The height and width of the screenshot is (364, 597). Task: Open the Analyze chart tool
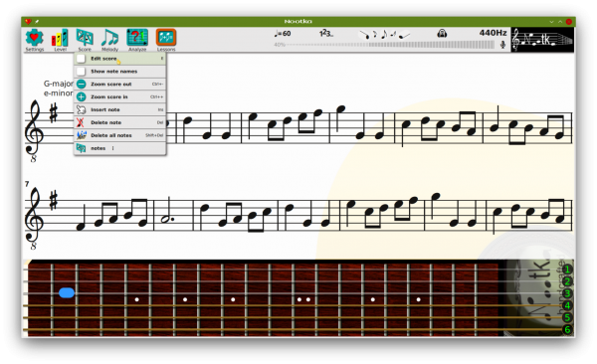137,40
